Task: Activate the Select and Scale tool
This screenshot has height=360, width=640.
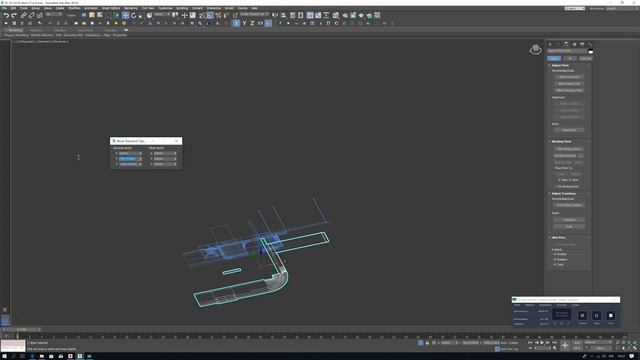Action: pyautogui.click(x=141, y=16)
